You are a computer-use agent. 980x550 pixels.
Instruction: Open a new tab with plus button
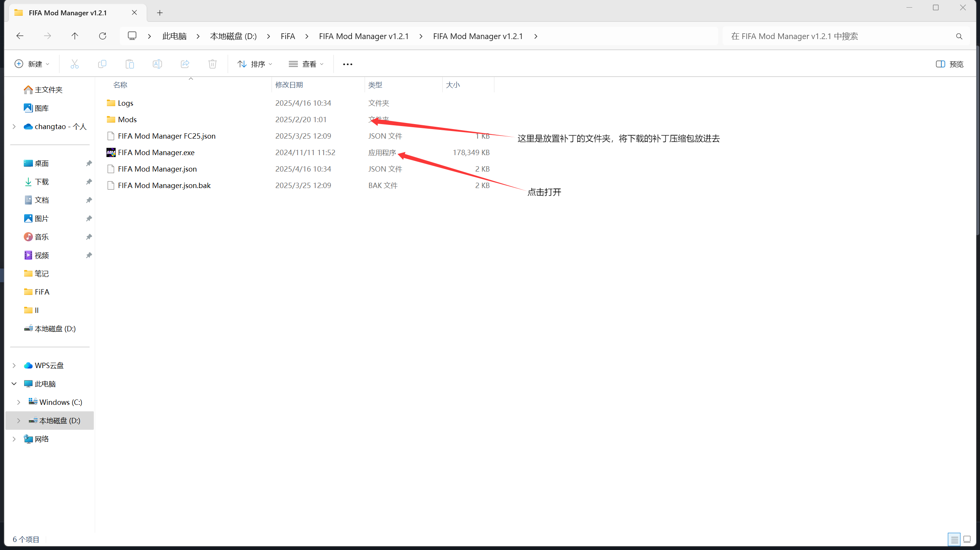tap(160, 13)
